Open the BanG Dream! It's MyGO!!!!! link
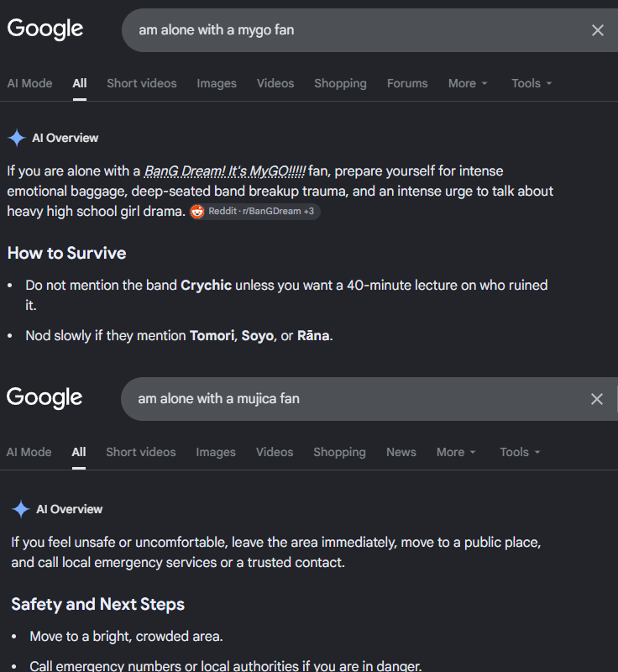The image size is (618, 672). click(225, 171)
